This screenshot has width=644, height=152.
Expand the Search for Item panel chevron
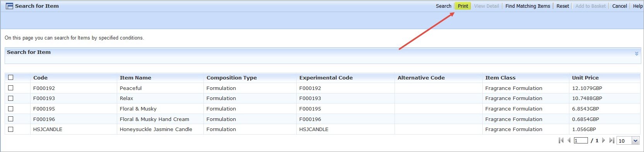click(637, 54)
